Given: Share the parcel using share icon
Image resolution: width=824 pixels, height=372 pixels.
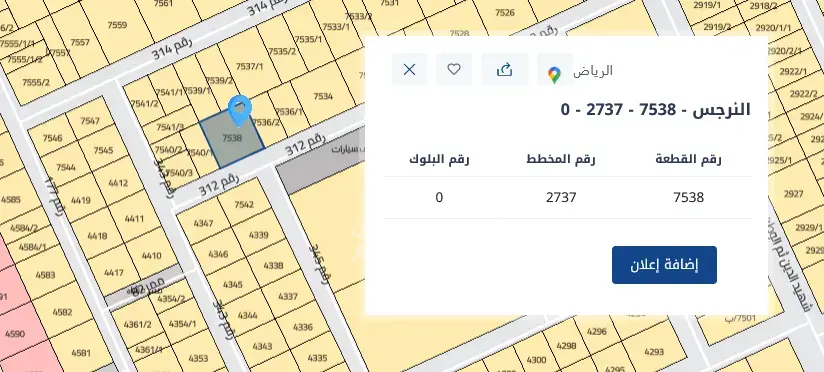Looking at the screenshot, I should pos(504,69).
